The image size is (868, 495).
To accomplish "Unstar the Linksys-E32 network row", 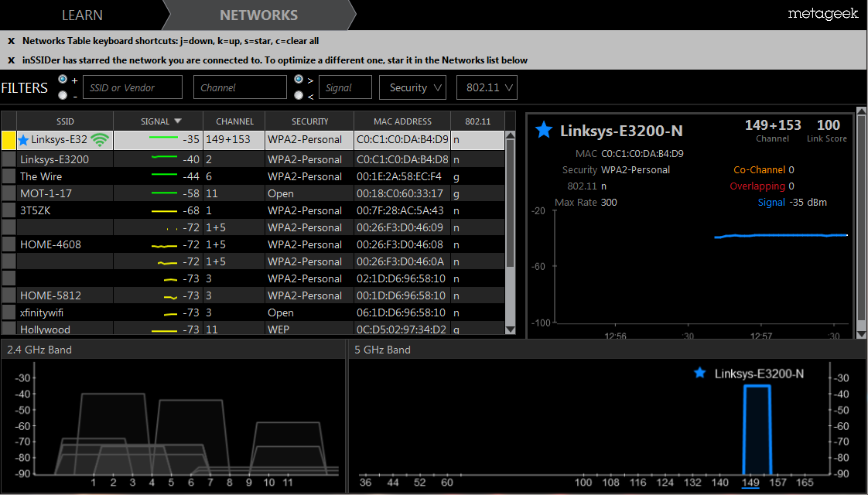I will [23, 140].
